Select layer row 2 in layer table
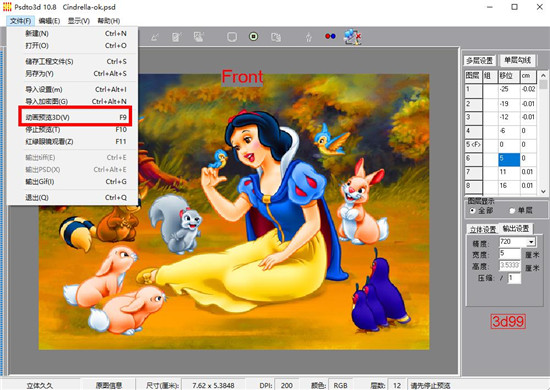This screenshot has width=550, height=390. coord(473,105)
